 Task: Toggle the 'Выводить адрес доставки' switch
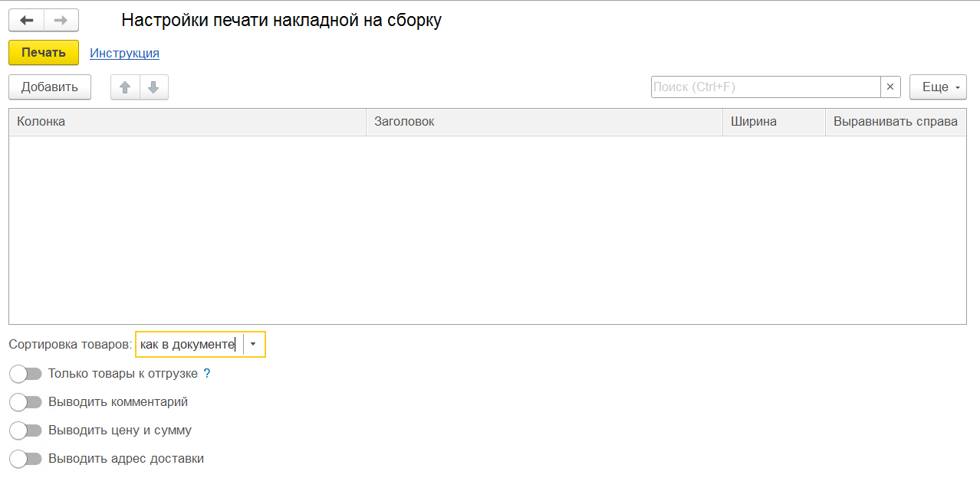coord(25,459)
